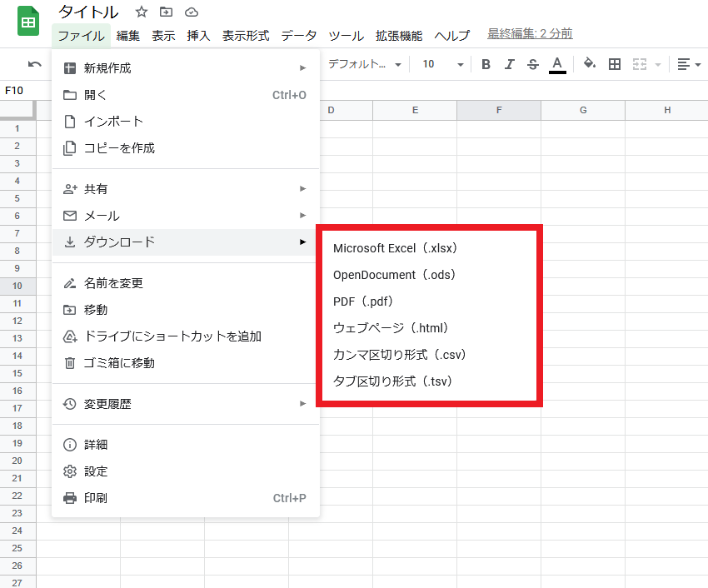
Task: Select コピーを作成 menu entry
Action: (186, 148)
